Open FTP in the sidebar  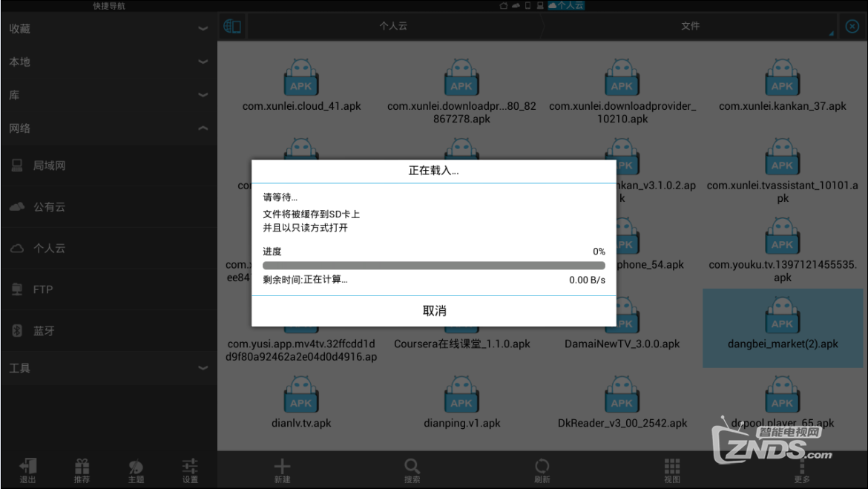[109, 289]
